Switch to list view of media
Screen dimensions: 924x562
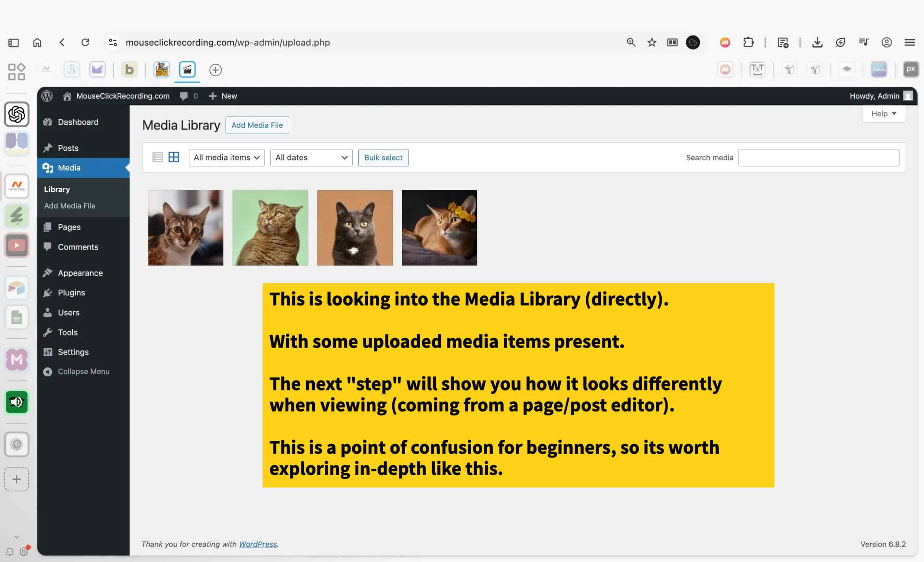[157, 157]
